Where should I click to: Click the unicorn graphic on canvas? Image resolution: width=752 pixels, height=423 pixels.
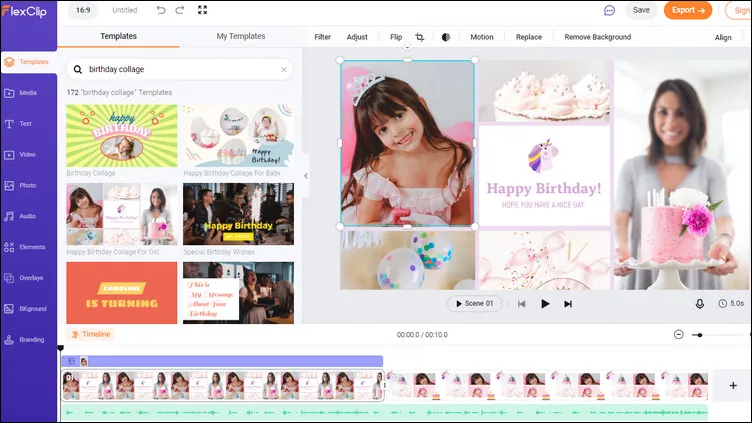(x=543, y=156)
